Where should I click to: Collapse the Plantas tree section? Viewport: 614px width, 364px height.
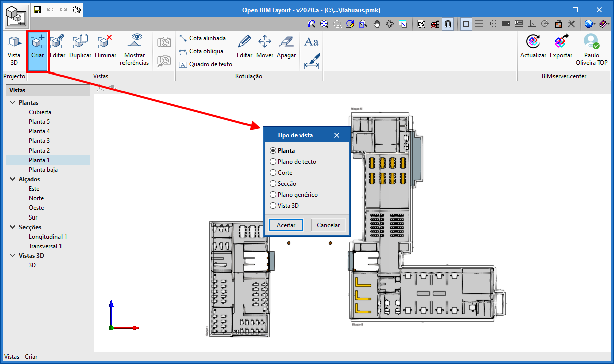tap(12, 102)
